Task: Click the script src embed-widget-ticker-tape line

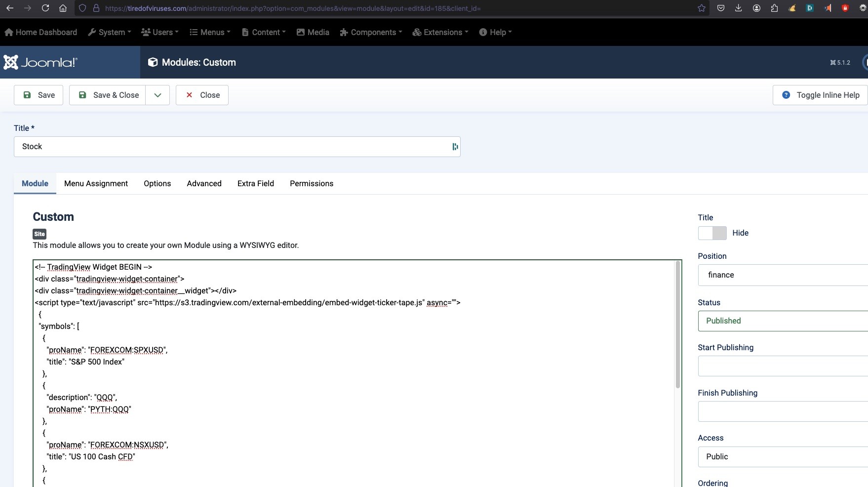Action: pos(247,303)
